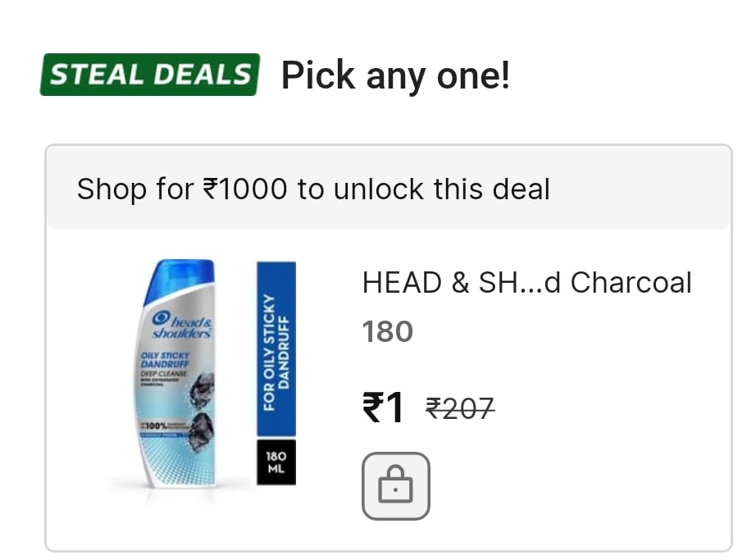Screen dimensions: 738x560
Task: Click the ₹1000 amount in the unlock banner
Action: (x=244, y=189)
